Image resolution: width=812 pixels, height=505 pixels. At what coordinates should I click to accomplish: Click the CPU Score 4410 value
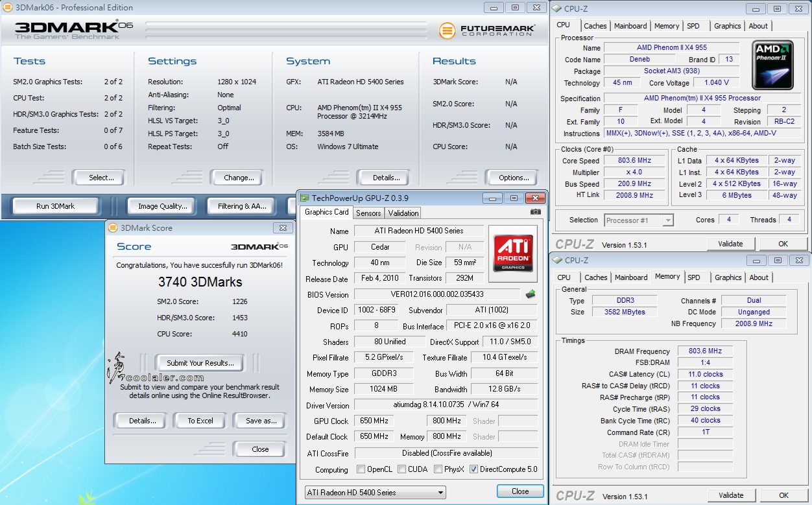240,334
